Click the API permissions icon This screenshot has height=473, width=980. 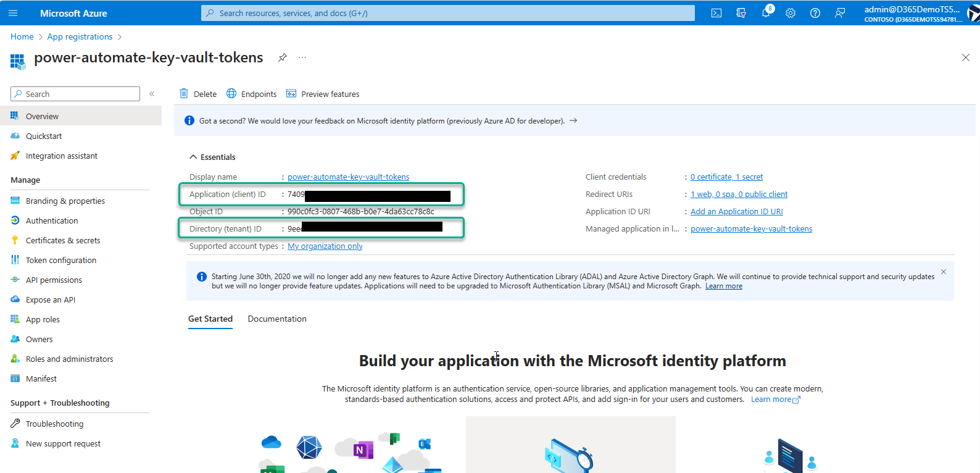[x=15, y=280]
